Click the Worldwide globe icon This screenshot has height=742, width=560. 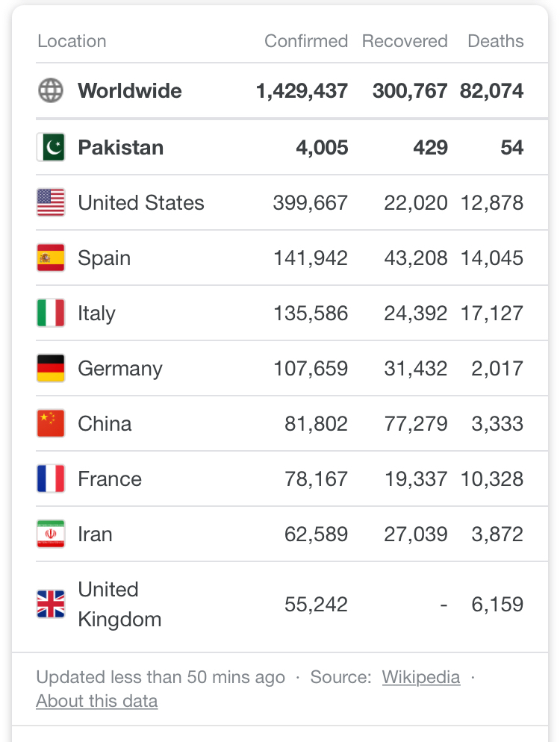click(51, 90)
